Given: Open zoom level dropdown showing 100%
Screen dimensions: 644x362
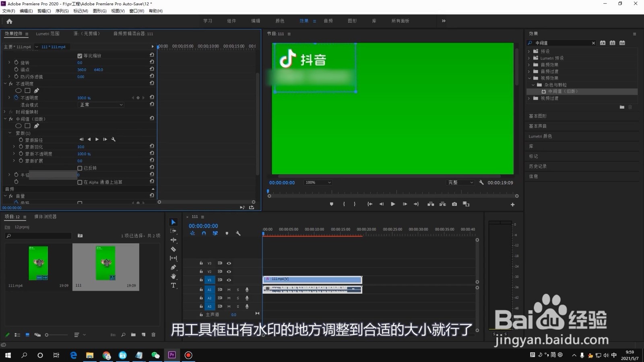Looking at the screenshot, I should (x=318, y=183).
